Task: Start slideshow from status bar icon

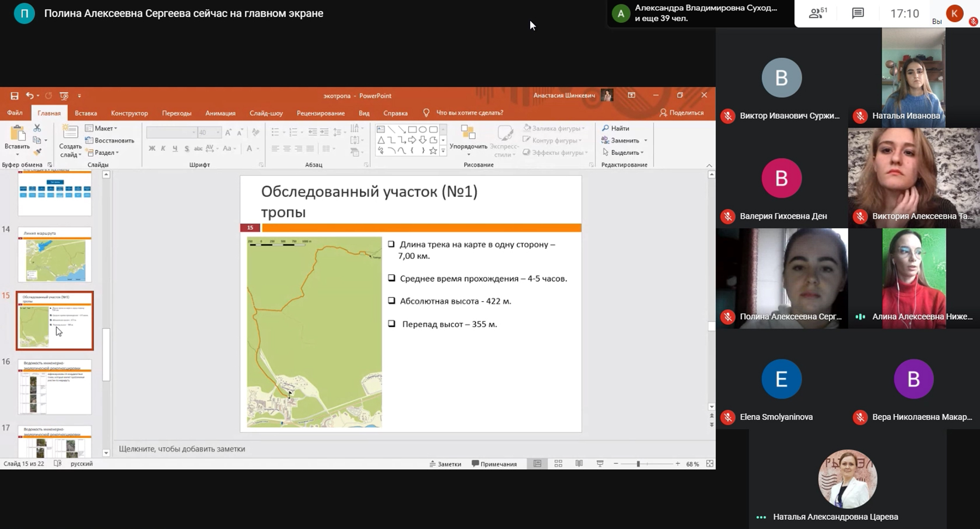Action: point(600,464)
